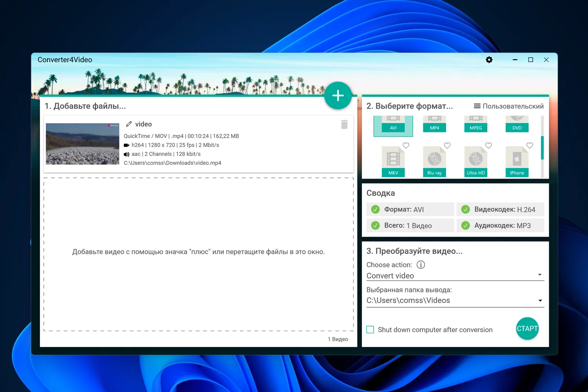588x392 pixels.
Task: Click the Формат: AVI summary entry
Action: [410, 210]
